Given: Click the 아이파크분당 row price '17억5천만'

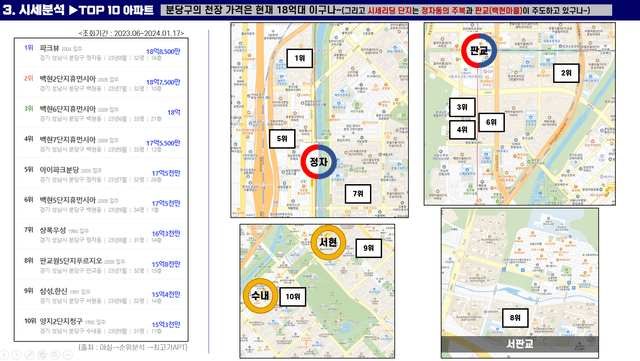Looking at the screenshot, I should point(166,173).
